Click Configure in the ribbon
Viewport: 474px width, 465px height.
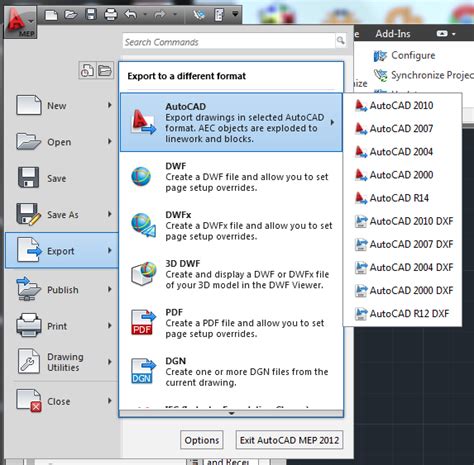pyautogui.click(x=404, y=55)
